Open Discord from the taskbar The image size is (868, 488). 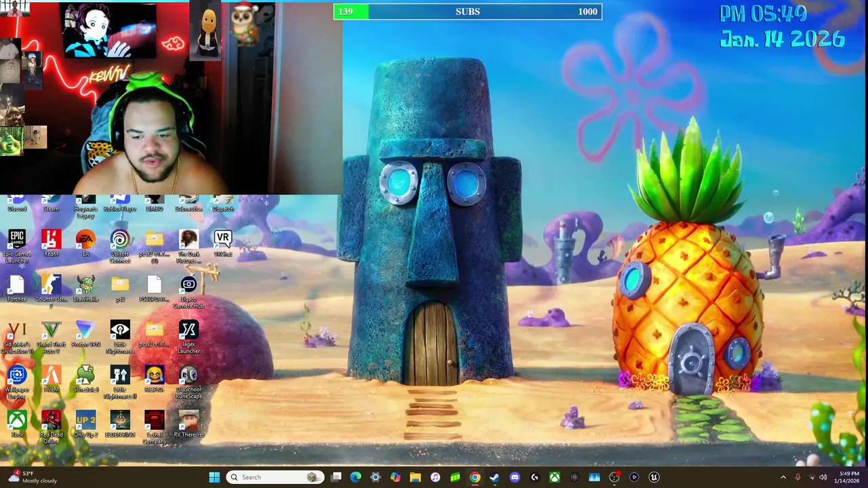[x=515, y=477]
